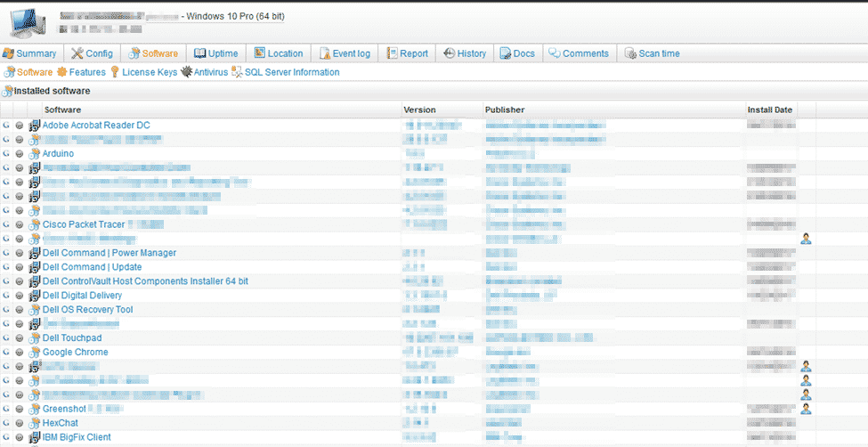Click Google search icon for Cisco Packet Tracer
Screen dimensions: 868x447
pos(6,225)
